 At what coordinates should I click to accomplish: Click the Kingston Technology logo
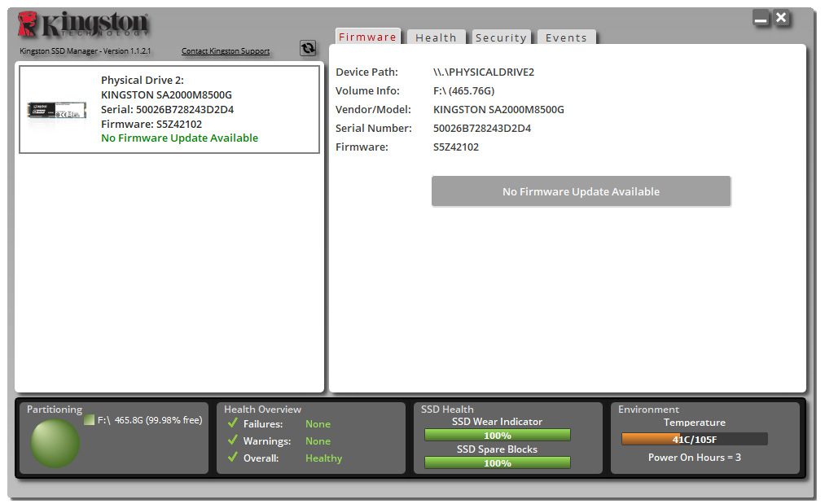[x=83, y=24]
